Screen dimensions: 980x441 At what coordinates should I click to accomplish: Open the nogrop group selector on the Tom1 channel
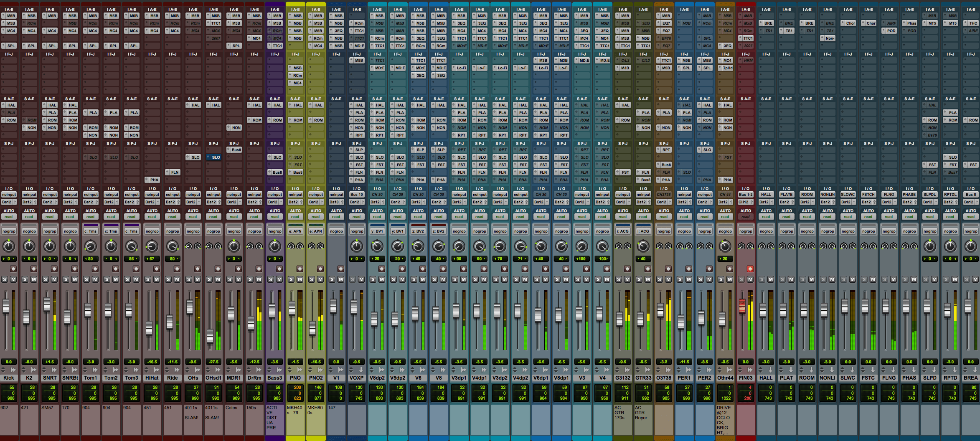[x=91, y=231]
